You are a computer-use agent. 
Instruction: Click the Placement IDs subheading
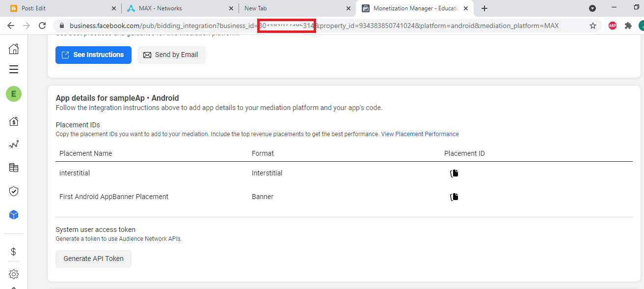[x=78, y=125]
